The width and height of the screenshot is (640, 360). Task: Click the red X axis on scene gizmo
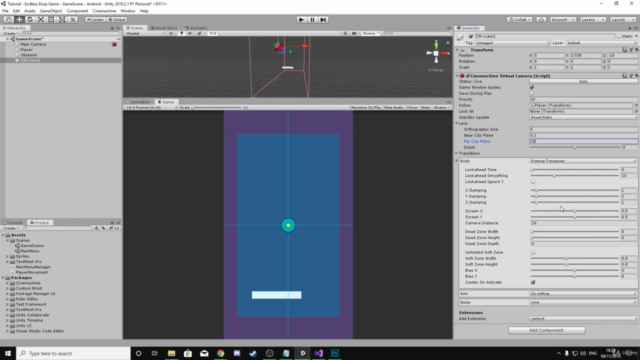click(445, 53)
